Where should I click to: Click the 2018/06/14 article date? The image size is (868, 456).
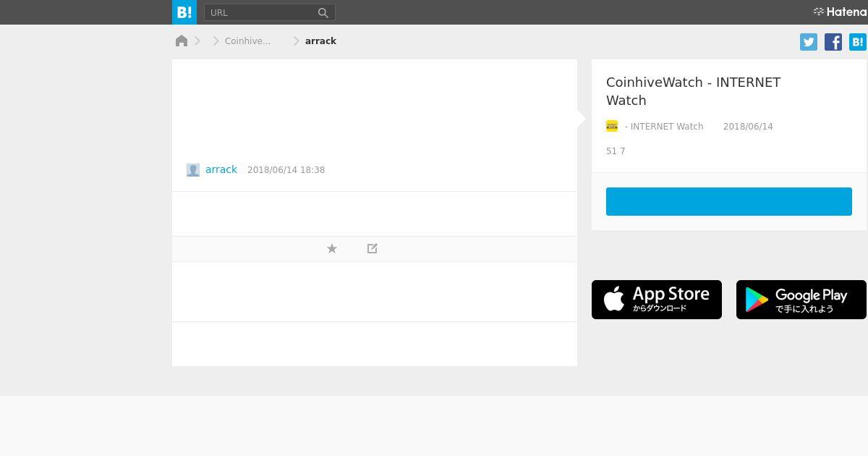[748, 127]
